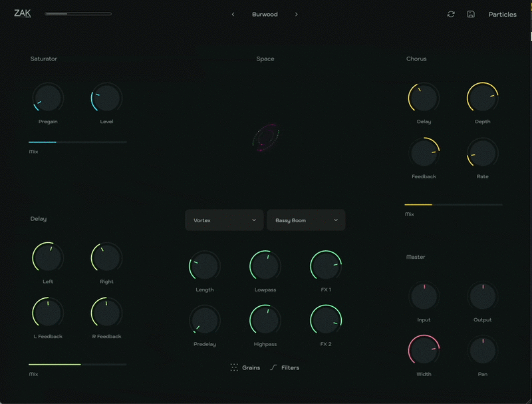Click the Particles button

502,14
